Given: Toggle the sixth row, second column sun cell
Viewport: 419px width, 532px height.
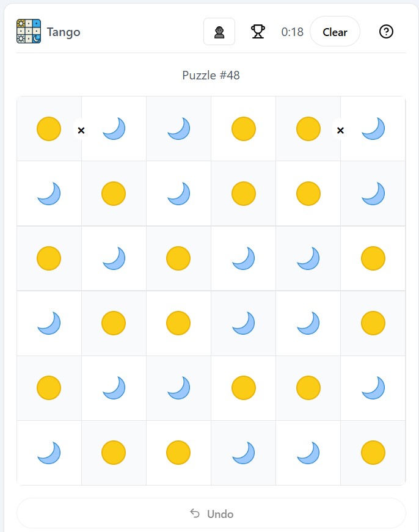Looking at the screenshot, I should tap(114, 453).
